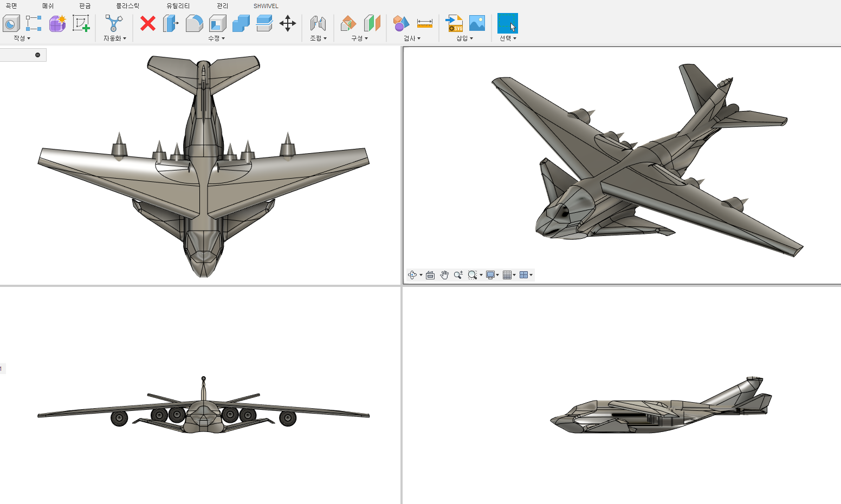
Task: Expand the 수정 (Modify) dropdown
Action: tap(216, 38)
